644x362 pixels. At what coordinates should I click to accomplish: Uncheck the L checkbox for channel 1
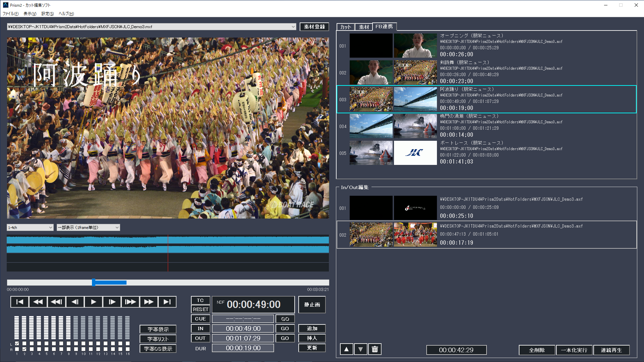pyautogui.click(x=17, y=344)
